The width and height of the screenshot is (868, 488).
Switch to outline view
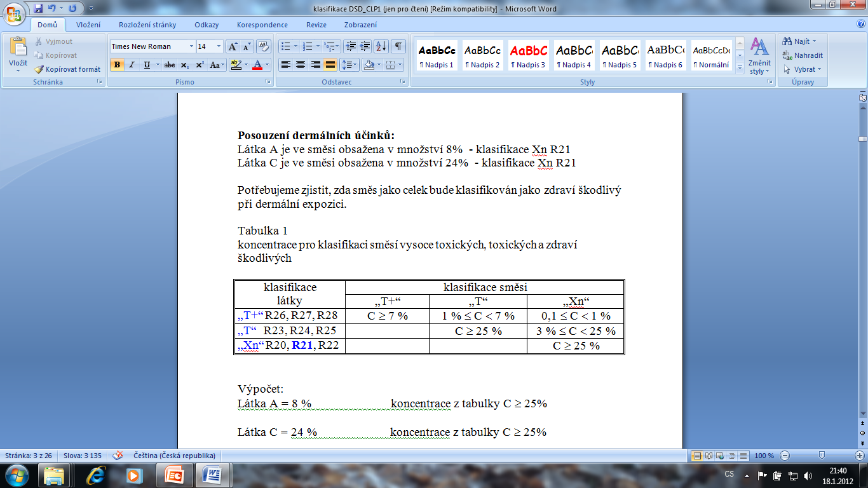730,456
